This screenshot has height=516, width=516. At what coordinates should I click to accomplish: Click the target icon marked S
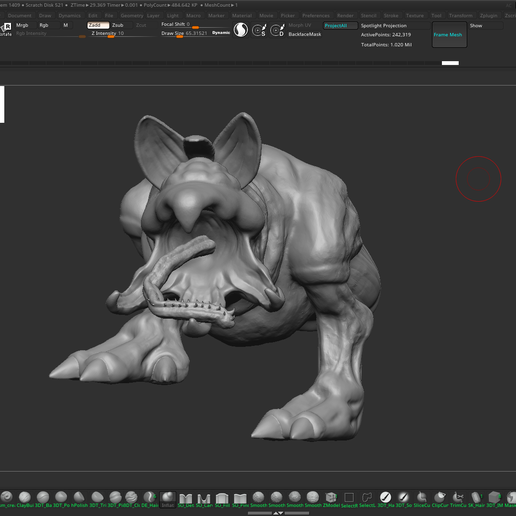[259, 30]
